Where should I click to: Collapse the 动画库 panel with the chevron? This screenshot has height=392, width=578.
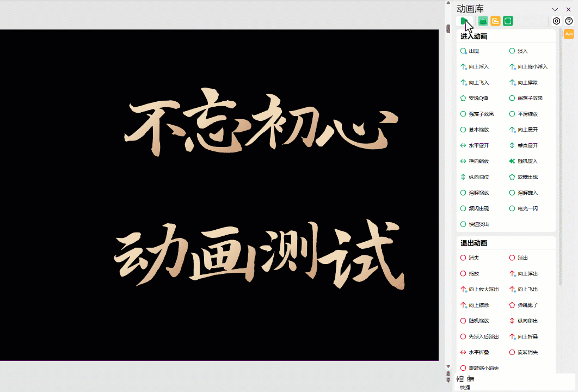[x=555, y=9]
